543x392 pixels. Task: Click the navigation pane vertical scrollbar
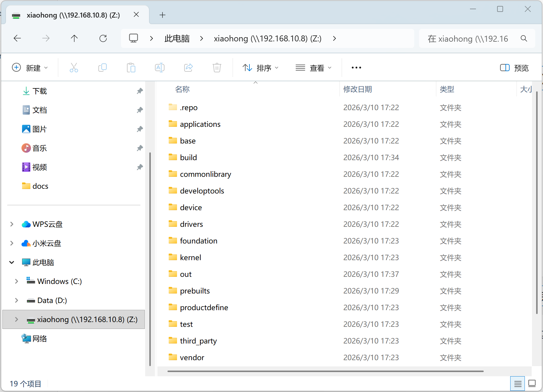[x=150, y=259]
